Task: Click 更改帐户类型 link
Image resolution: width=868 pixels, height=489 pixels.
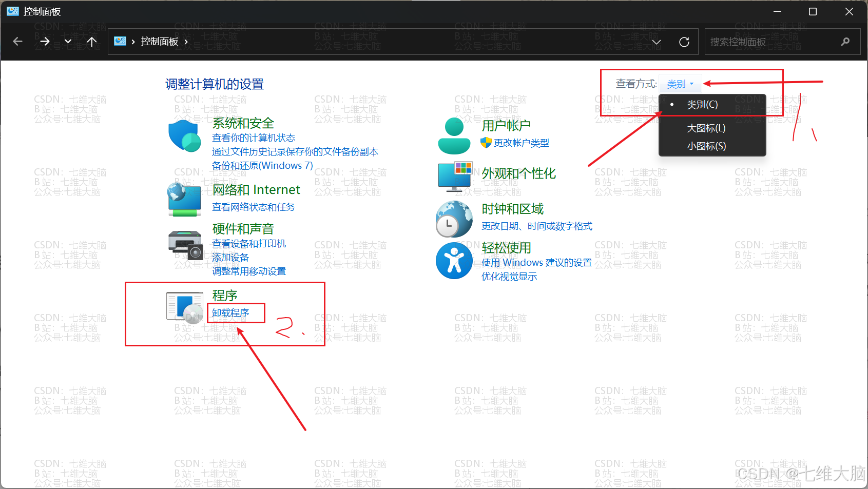Action: coord(522,143)
